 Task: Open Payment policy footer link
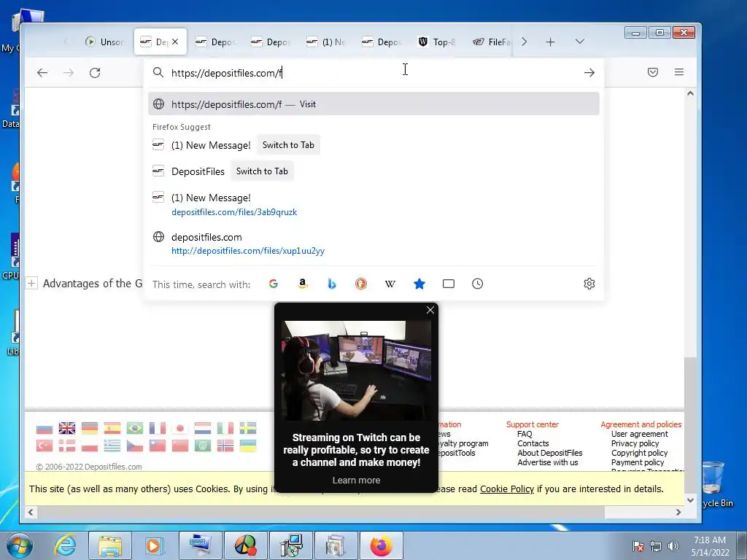(x=638, y=462)
